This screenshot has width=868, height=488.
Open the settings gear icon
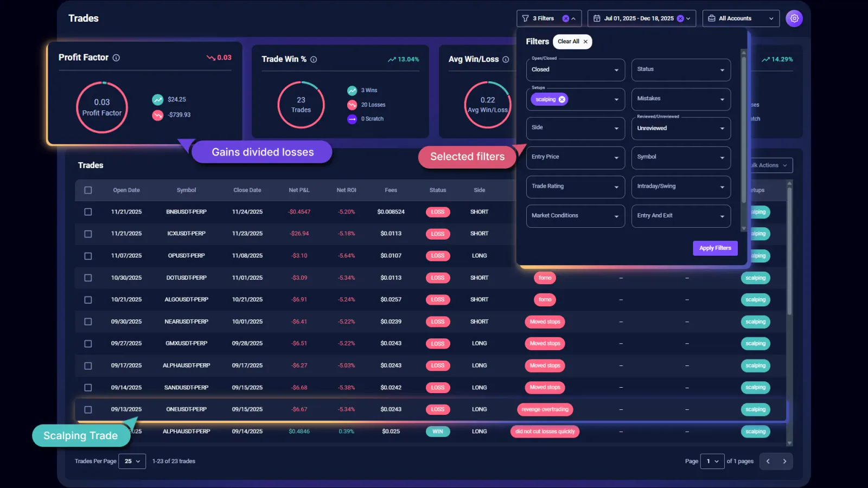click(794, 18)
